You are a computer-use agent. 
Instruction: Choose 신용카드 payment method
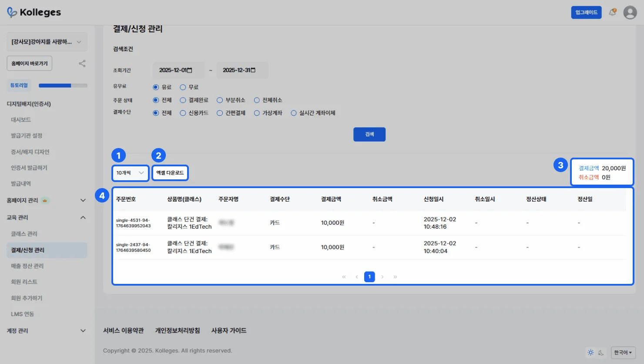[x=183, y=113]
